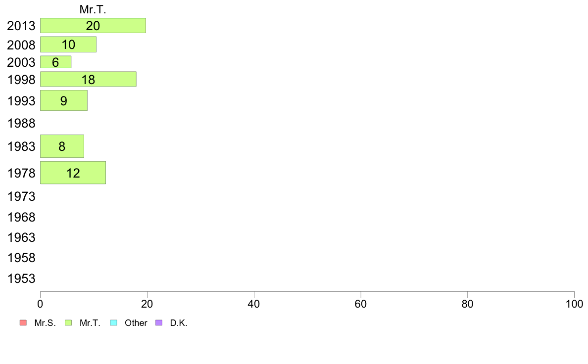Click the red Mr.S. legend swatch
The width and height of the screenshot is (588, 364).
(23, 323)
